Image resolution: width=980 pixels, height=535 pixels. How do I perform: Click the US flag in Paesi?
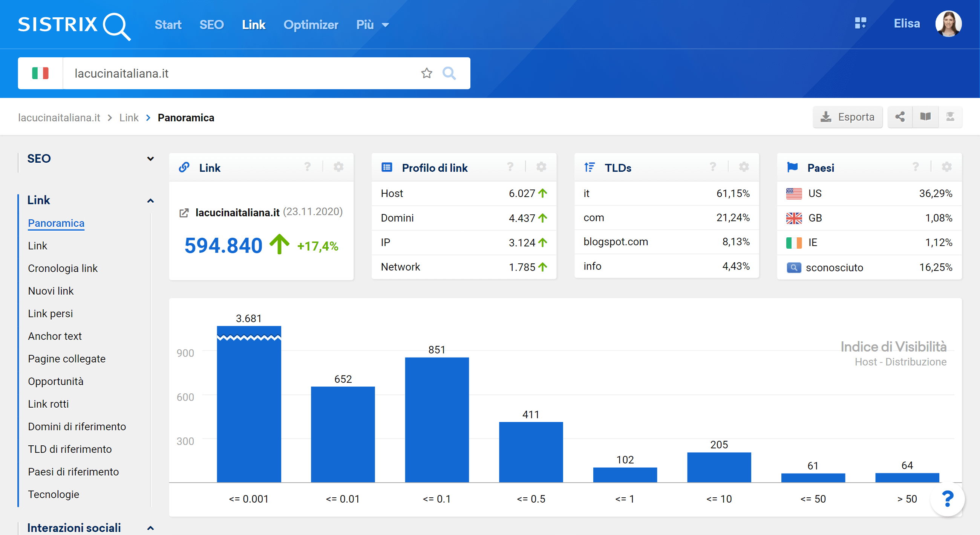793,194
